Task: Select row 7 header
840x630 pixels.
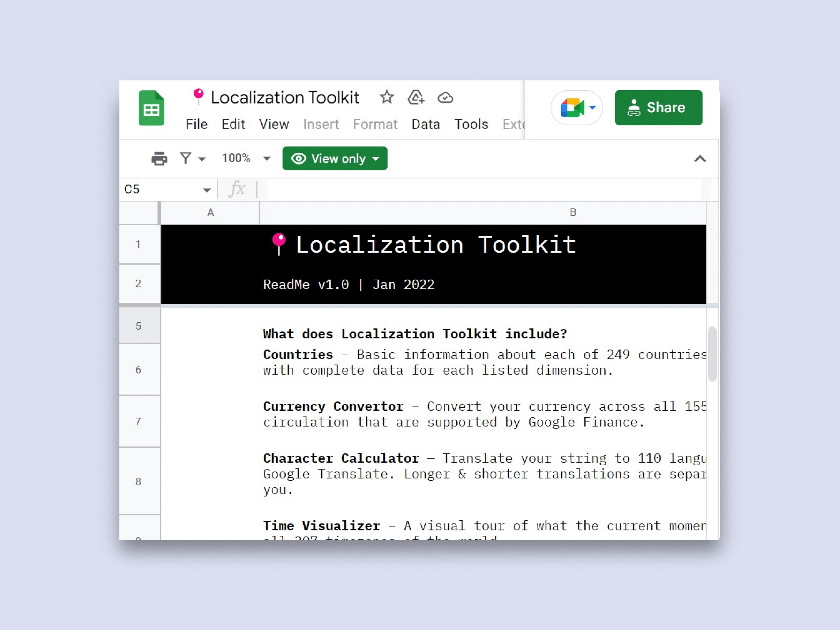Action: (139, 421)
